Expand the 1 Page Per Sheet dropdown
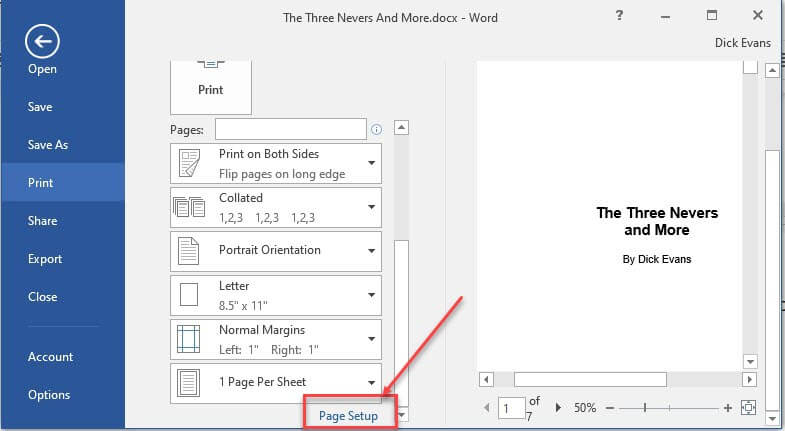Image resolution: width=785 pixels, height=431 pixels. (x=371, y=383)
